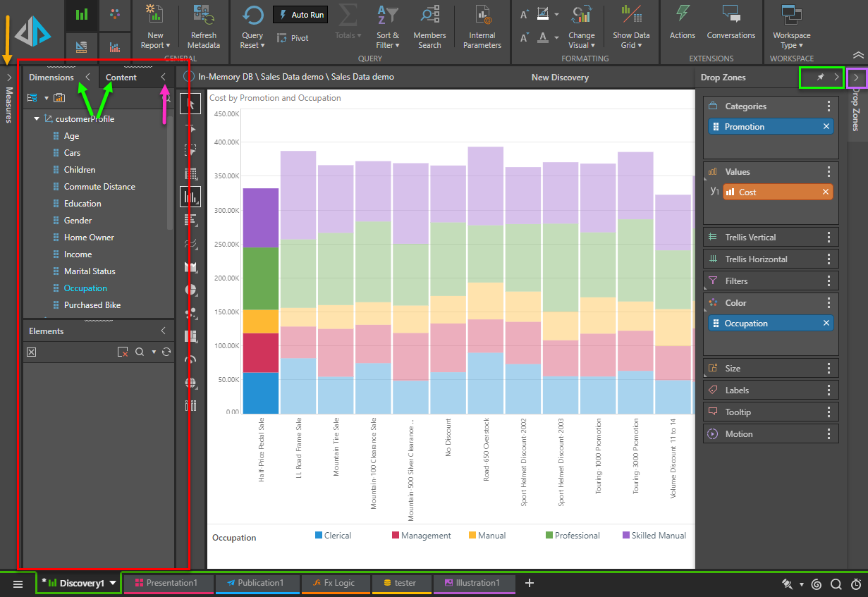Click the Pivot icon in Query group

click(282, 38)
